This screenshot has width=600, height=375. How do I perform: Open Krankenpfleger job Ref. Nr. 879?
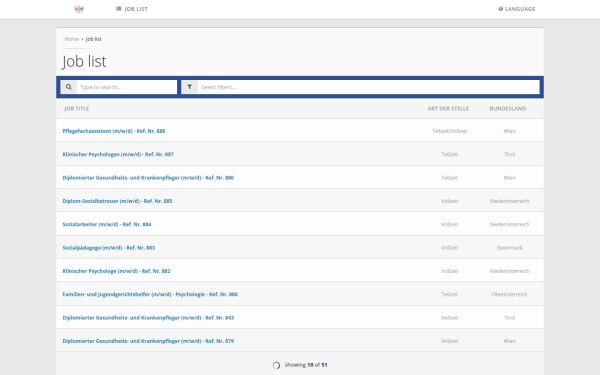148,341
